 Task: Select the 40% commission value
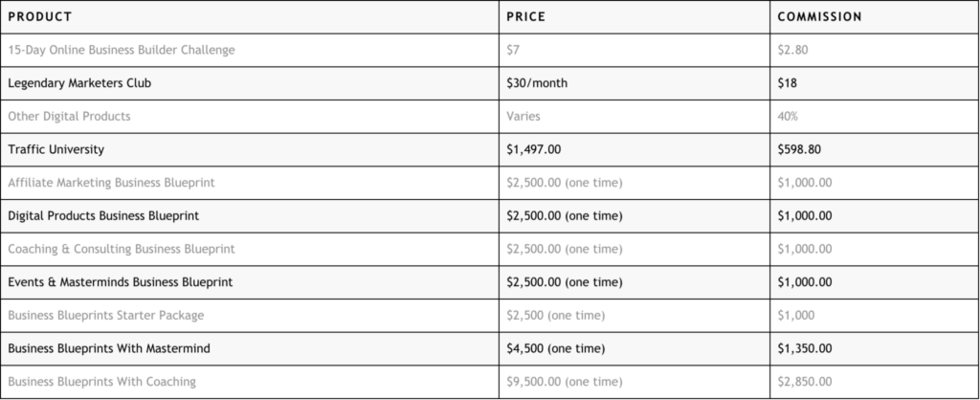pyautogui.click(x=790, y=116)
